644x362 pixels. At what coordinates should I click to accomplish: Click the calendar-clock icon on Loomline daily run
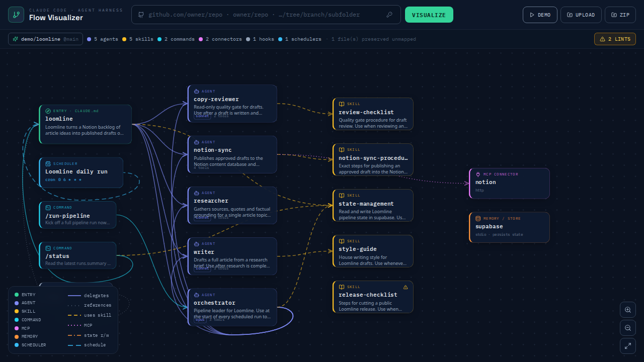(48, 164)
